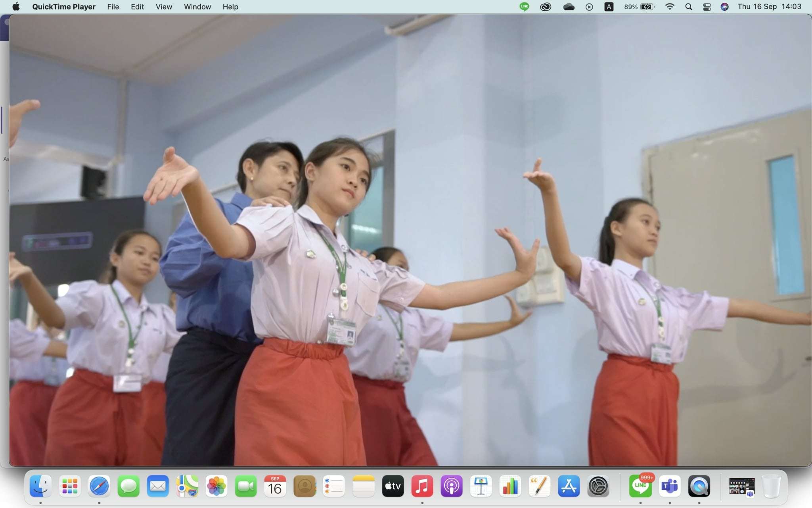
Task: Click the Edit menu
Action: [x=137, y=7]
